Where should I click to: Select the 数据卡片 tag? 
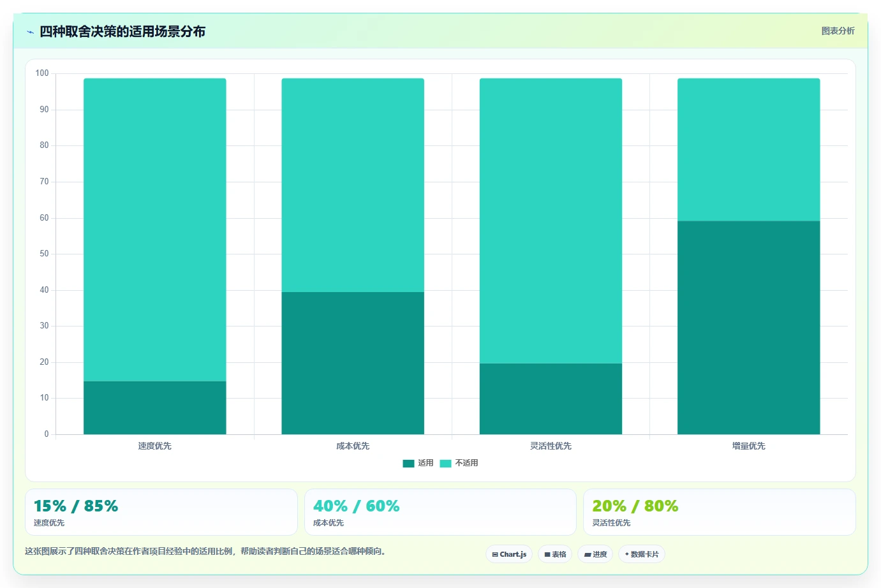tap(642, 554)
